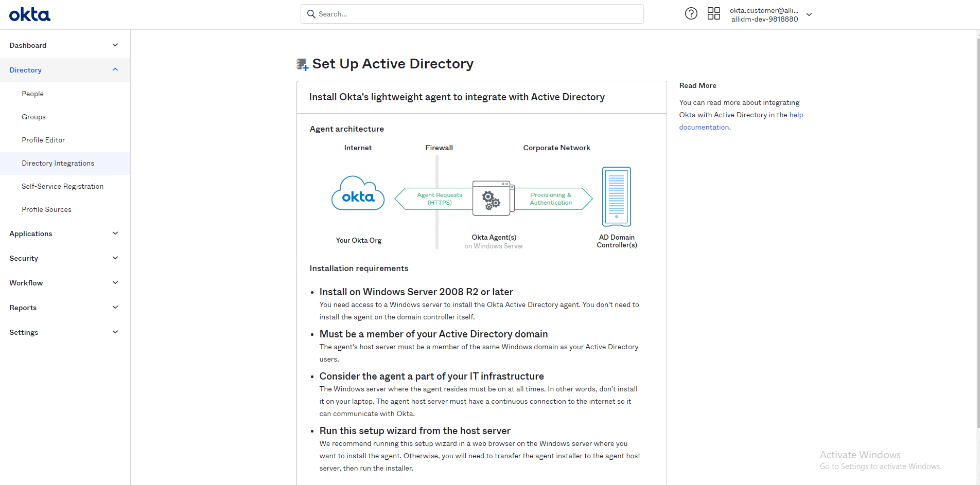Expand the Security section chevron
Screen dimensions: 980x485
(x=115, y=258)
